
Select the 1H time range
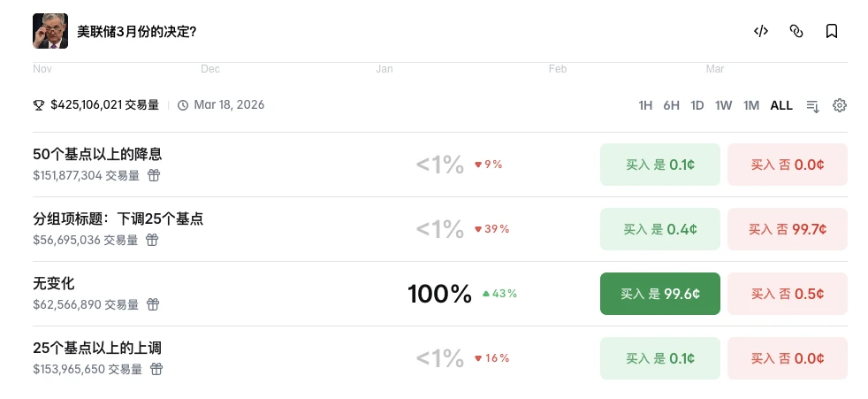click(x=645, y=105)
